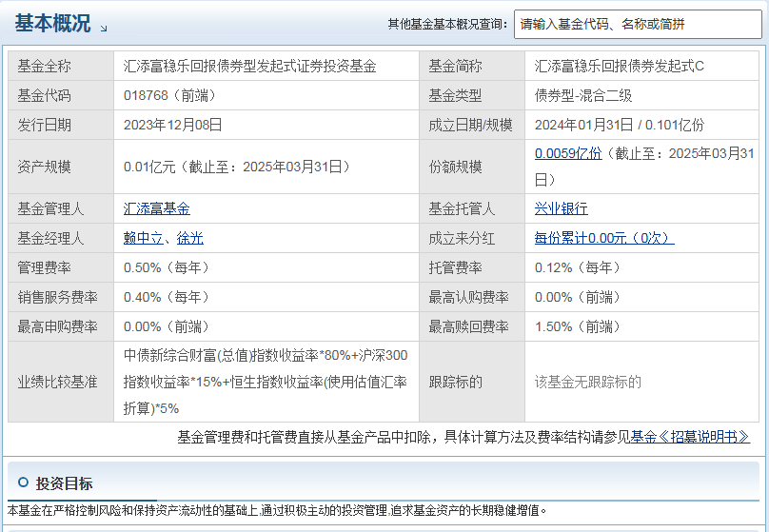The width and height of the screenshot is (769, 532).
Task: Click the 最高申购费率 row label
Action: (57, 326)
